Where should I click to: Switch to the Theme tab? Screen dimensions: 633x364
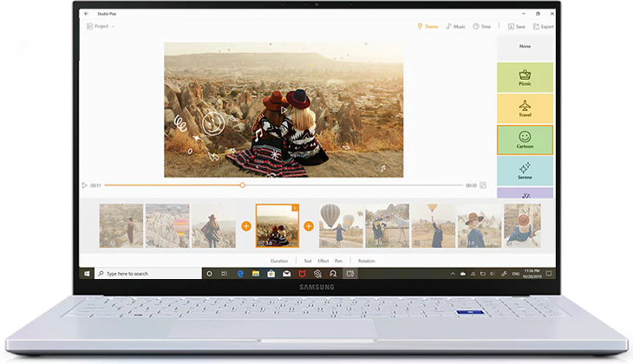[427, 27]
